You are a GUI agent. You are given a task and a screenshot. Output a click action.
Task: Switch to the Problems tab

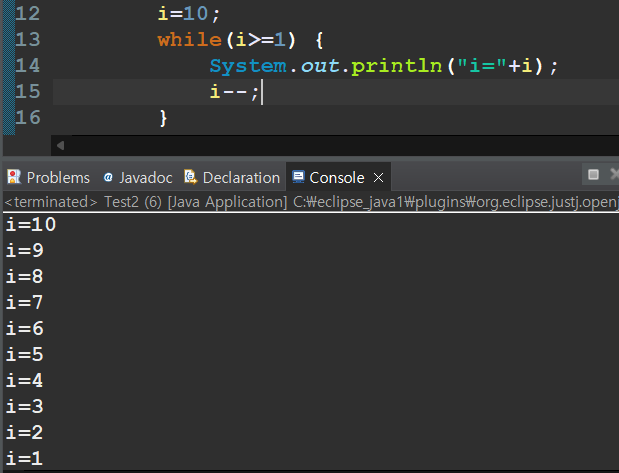pos(49,178)
